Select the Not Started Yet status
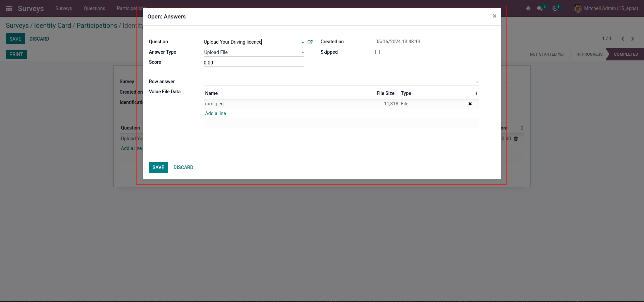Image resolution: width=644 pixels, height=302 pixels. [547, 54]
